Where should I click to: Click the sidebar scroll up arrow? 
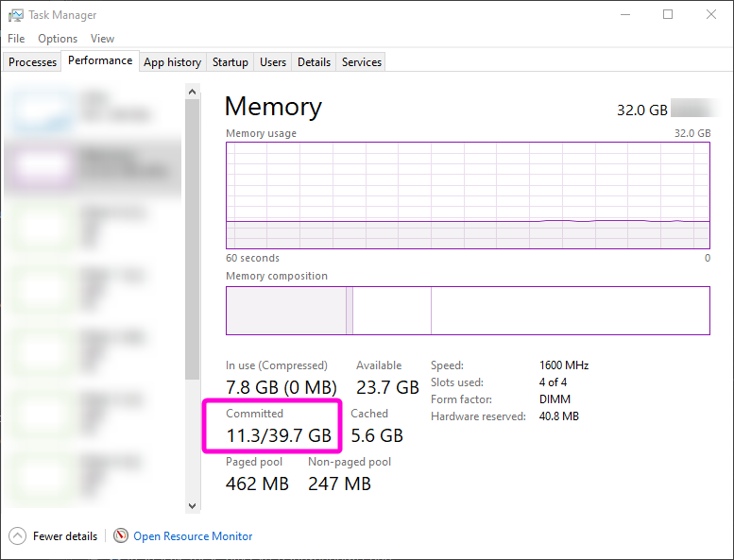193,92
